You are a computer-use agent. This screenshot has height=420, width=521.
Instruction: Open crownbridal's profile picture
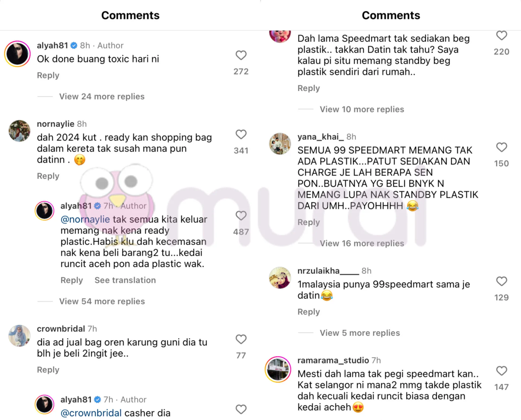coord(19,336)
